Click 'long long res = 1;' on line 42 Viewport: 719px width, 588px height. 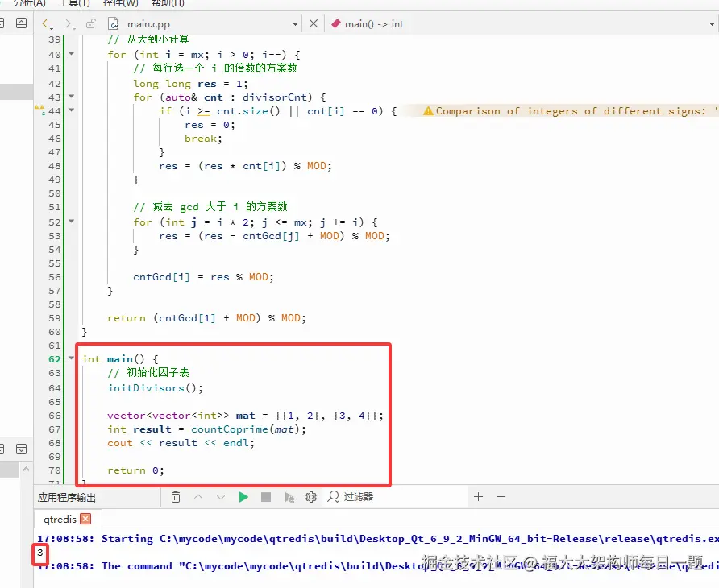point(190,84)
